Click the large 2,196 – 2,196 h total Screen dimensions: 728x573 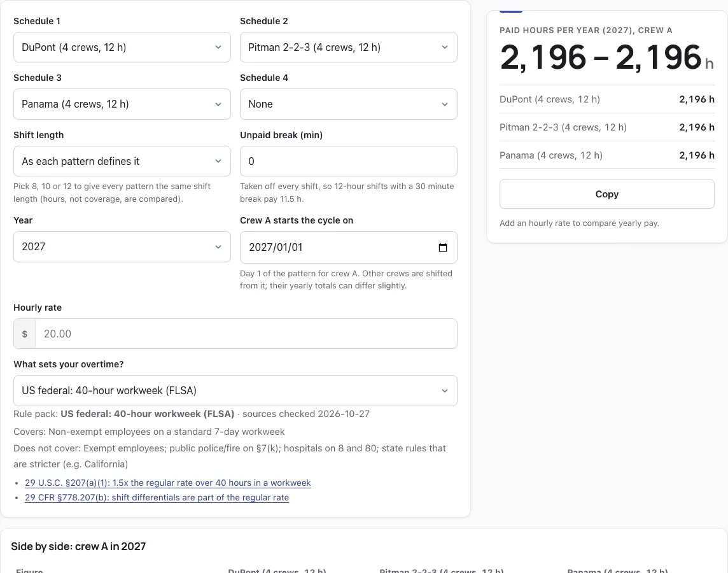(607, 57)
